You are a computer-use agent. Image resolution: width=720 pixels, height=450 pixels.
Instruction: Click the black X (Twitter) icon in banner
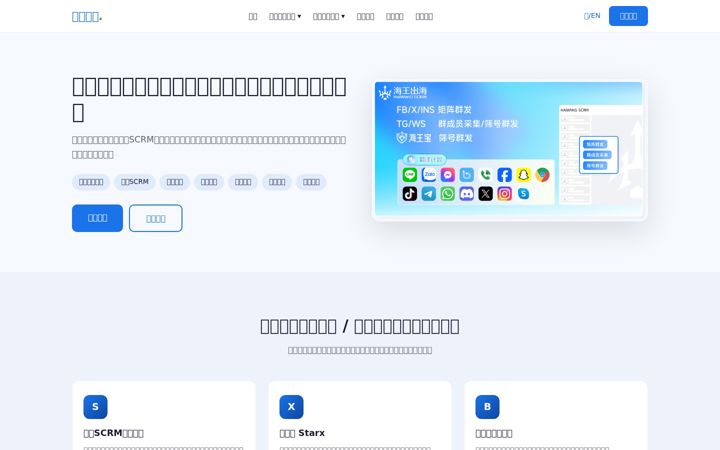[485, 194]
